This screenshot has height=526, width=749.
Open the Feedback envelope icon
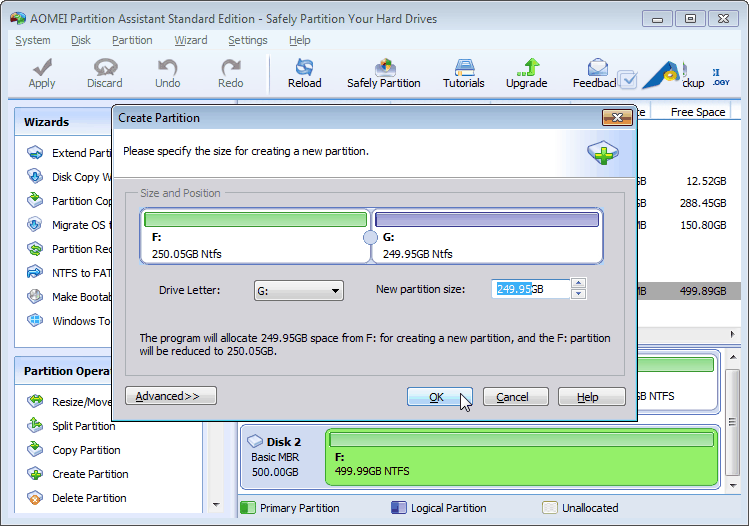pos(597,67)
